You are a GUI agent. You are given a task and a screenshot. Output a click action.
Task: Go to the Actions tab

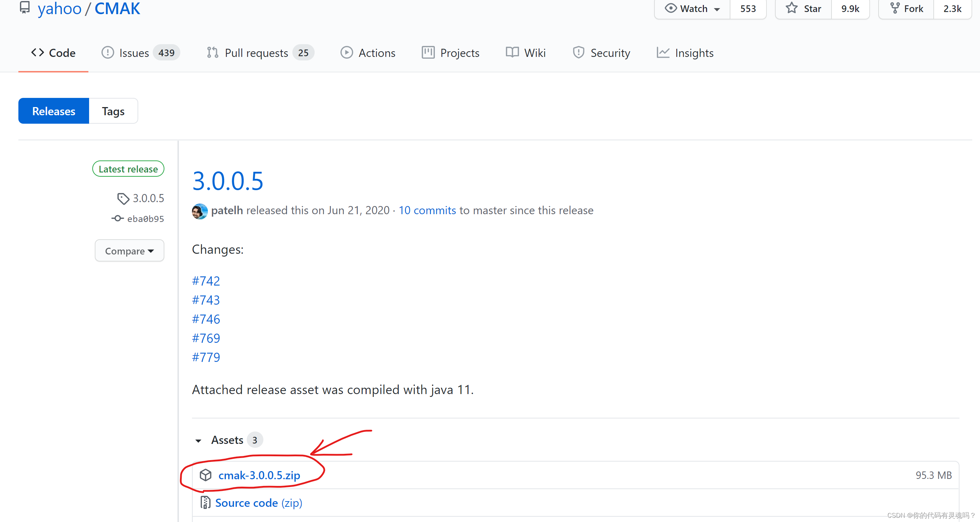pos(368,53)
